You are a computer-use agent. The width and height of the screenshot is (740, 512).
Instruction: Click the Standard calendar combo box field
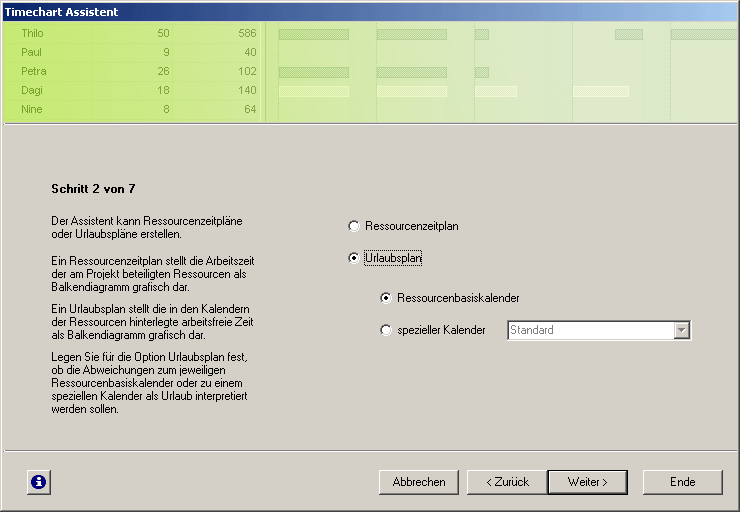[591, 331]
